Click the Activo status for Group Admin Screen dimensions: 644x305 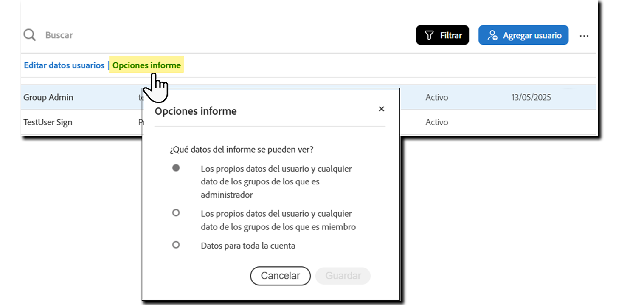tap(437, 97)
